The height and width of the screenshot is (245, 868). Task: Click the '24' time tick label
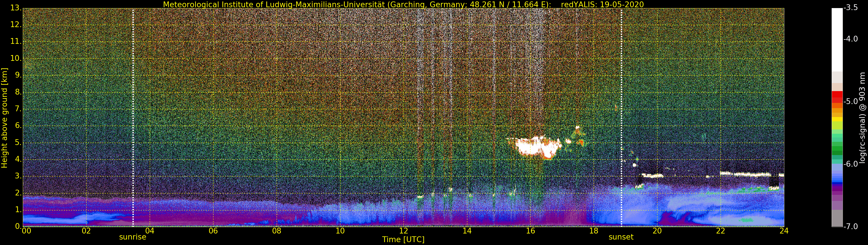[784, 231]
